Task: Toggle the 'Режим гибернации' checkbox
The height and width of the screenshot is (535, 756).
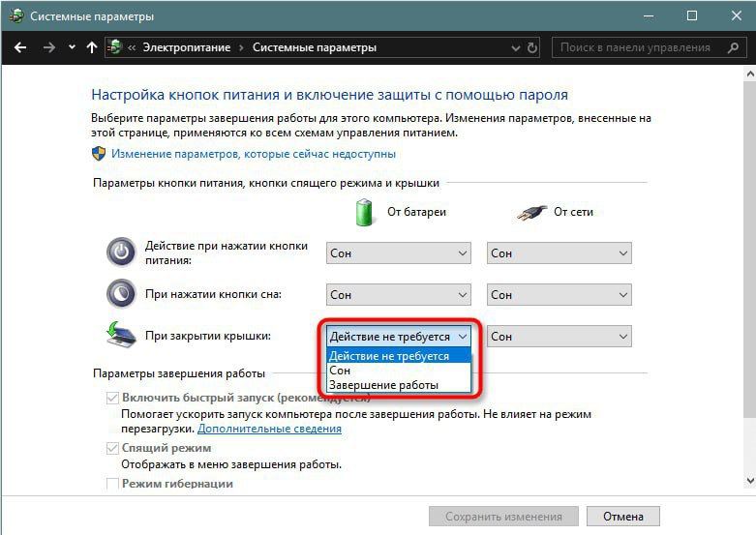Action: point(113,484)
